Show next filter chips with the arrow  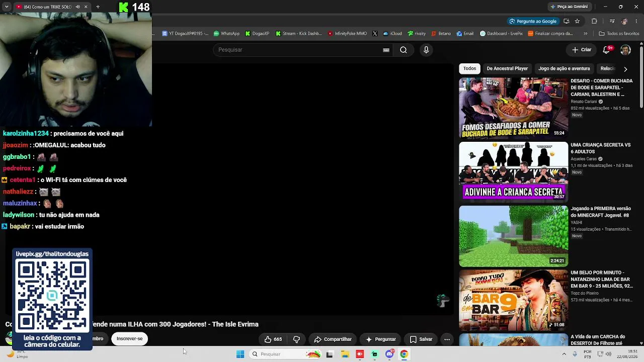(625, 69)
